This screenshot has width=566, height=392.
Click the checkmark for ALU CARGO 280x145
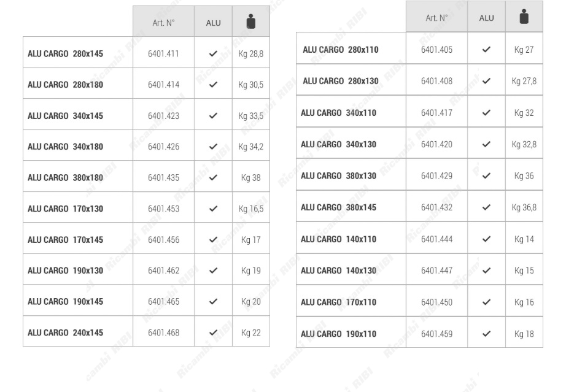(213, 54)
